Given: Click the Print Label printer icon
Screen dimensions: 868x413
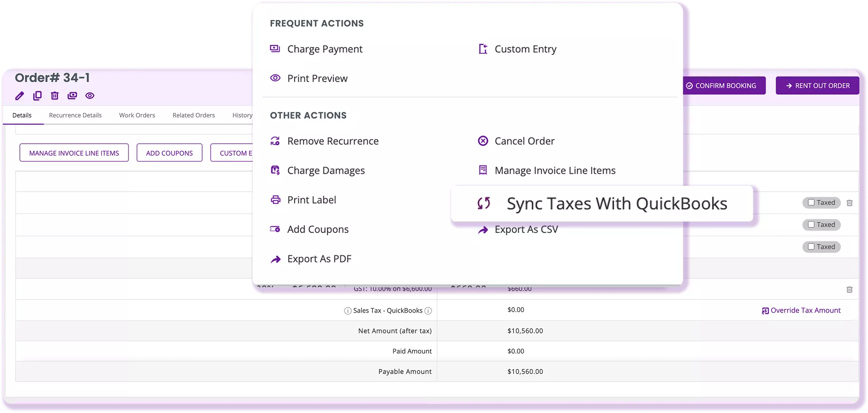Looking at the screenshot, I should (x=275, y=200).
